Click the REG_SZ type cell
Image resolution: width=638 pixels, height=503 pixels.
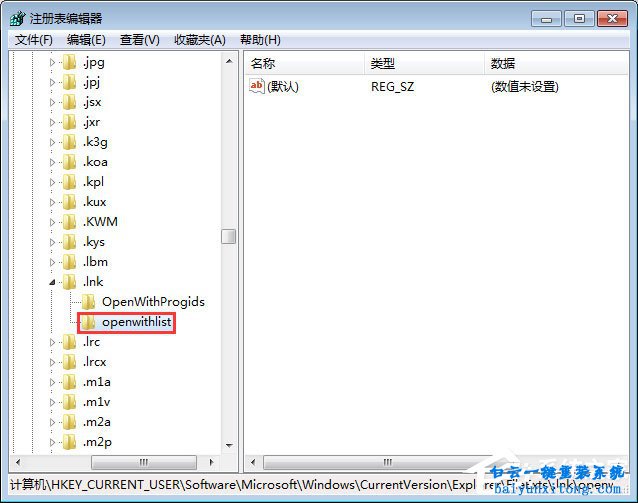pos(392,86)
